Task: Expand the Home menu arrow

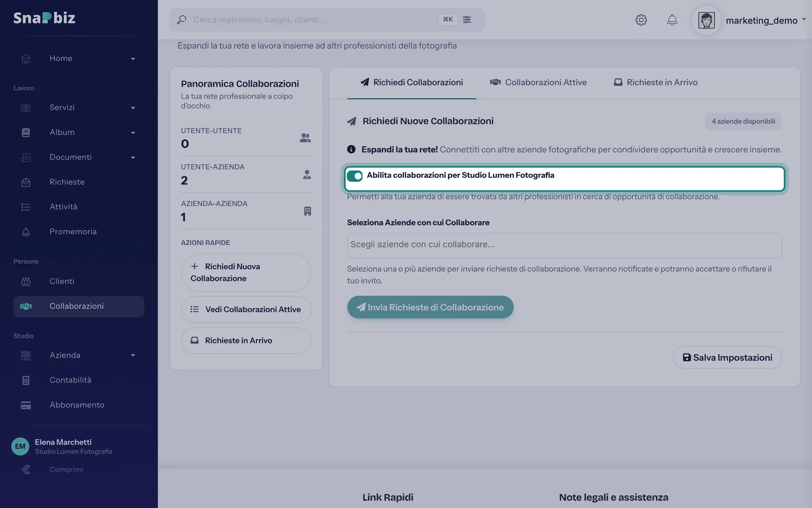Action: click(x=133, y=59)
